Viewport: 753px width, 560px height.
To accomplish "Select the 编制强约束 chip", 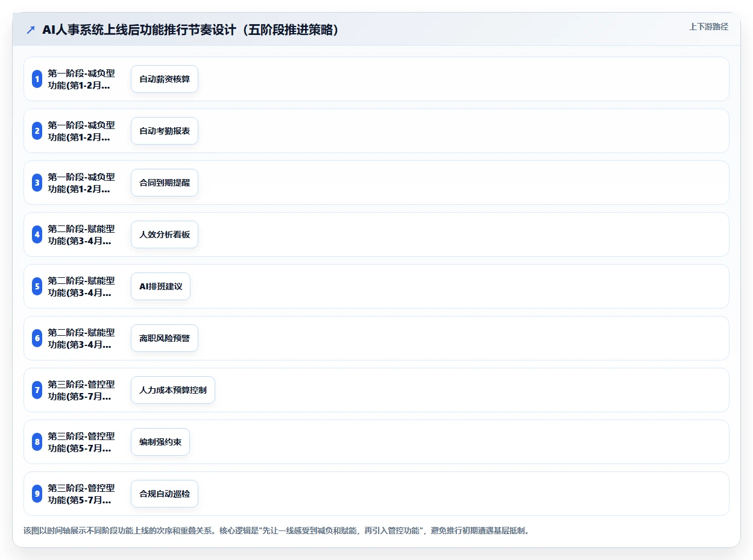I will (x=160, y=442).
